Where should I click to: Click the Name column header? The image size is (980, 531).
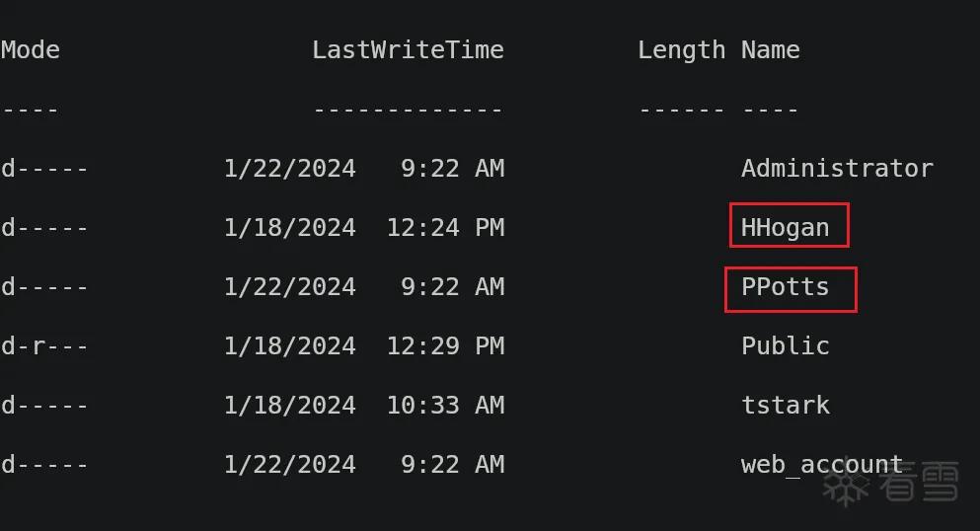[770, 50]
